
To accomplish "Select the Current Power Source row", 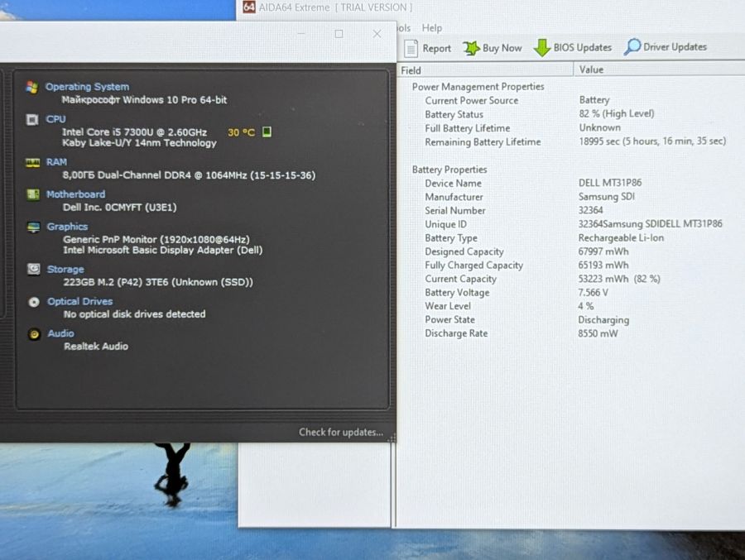I will pyautogui.click(x=570, y=100).
